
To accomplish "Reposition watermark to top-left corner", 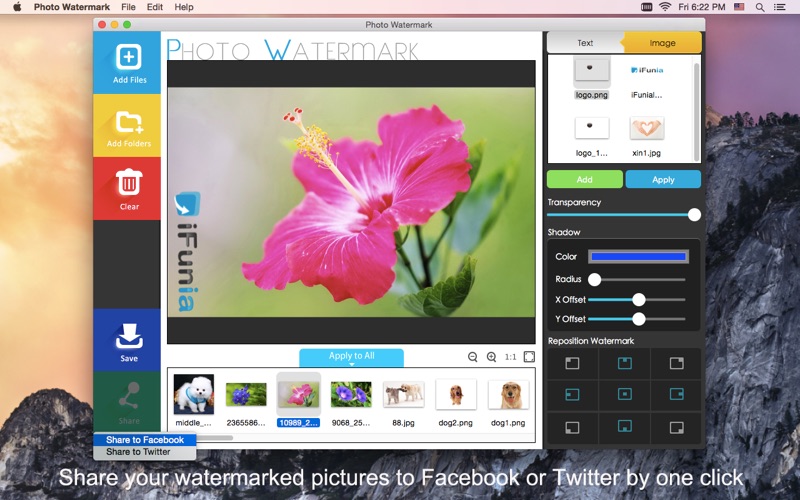I will coord(572,363).
